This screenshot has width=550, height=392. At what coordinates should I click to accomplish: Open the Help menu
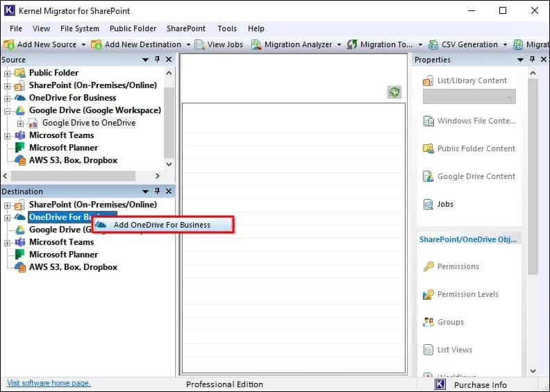tap(256, 28)
